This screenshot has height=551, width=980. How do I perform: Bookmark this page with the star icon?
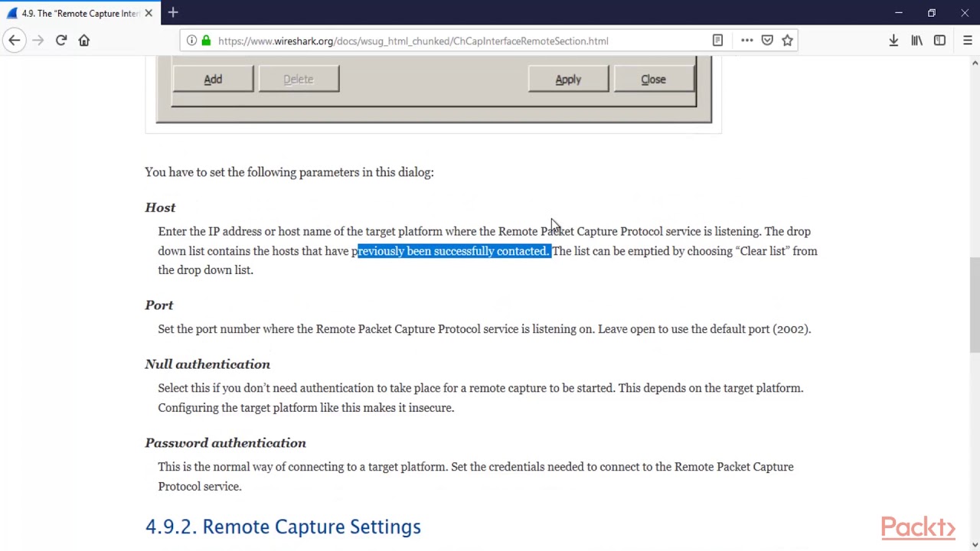pos(787,41)
